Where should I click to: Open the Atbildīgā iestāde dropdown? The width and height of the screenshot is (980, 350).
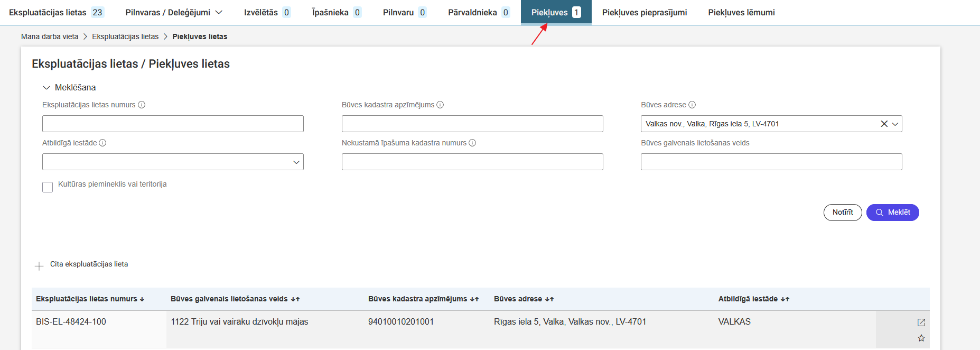pos(296,162)
